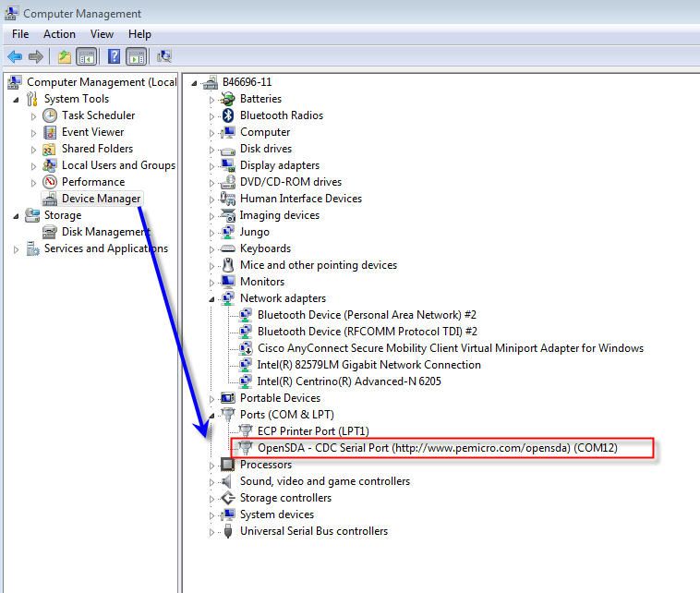Select Cisco AnyConnect Virtual Miniport Adapter

[451, 348]
